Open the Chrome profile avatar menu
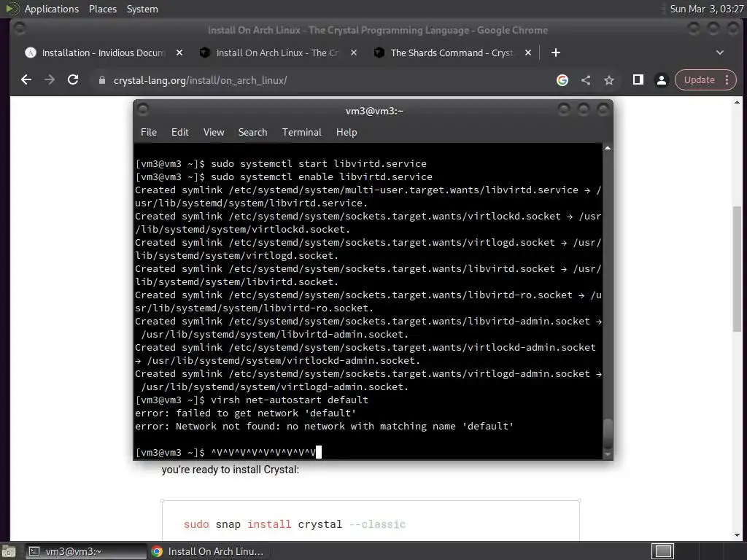The image size is (747, 560). (x=661, y=80)
